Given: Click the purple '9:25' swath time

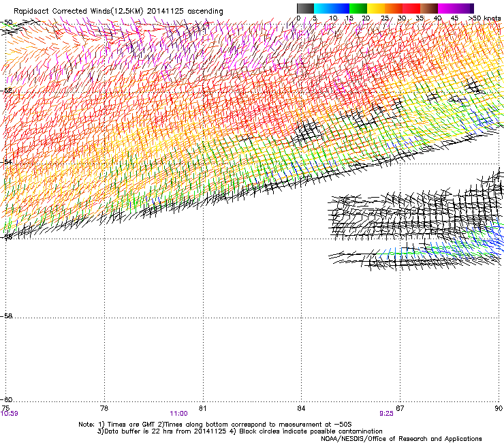Looking at the screenshot, I should click(x=386, y=414).
